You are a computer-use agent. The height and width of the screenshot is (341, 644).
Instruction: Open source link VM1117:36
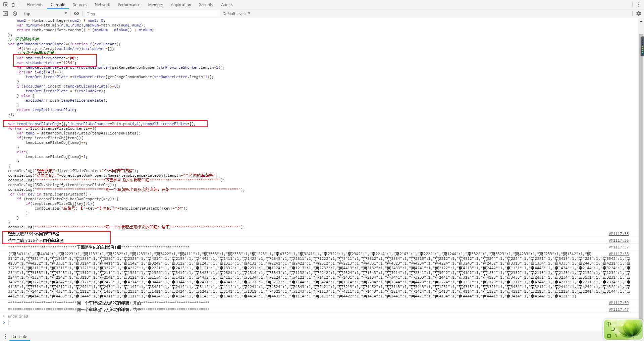point(619,240)
